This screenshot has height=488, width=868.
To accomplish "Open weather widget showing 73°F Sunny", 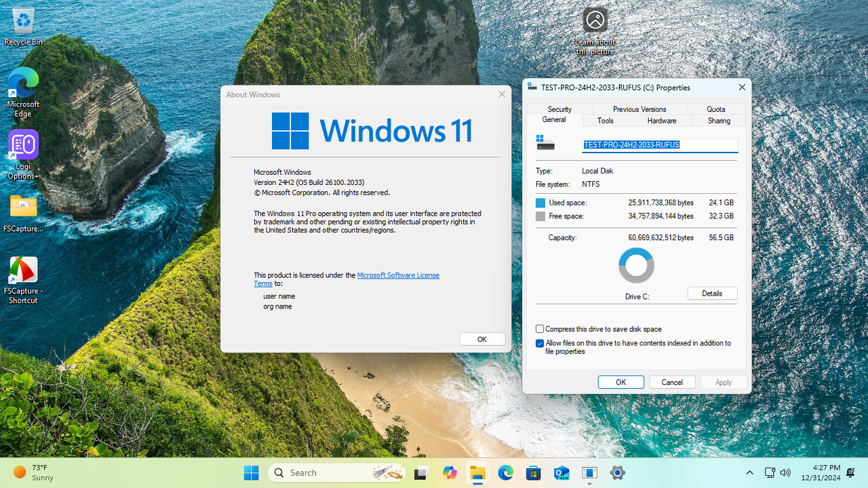I will (x=34, y=472).
